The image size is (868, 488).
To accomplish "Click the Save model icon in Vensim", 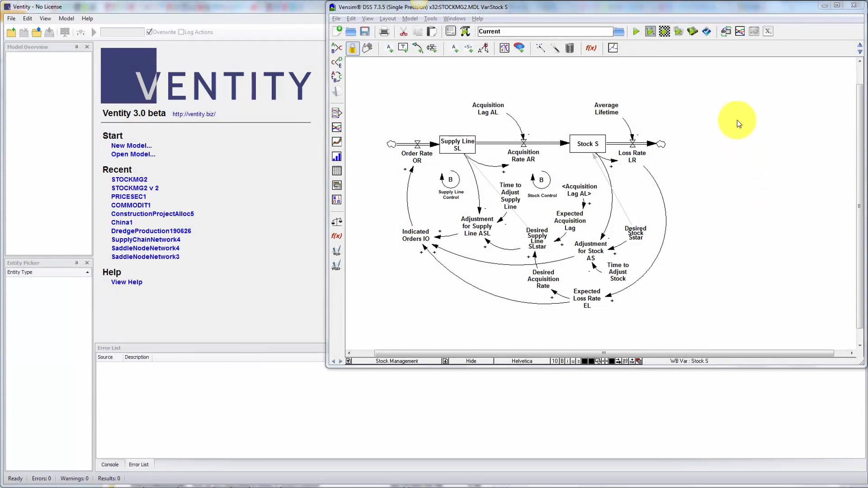I will click(365, 31).
